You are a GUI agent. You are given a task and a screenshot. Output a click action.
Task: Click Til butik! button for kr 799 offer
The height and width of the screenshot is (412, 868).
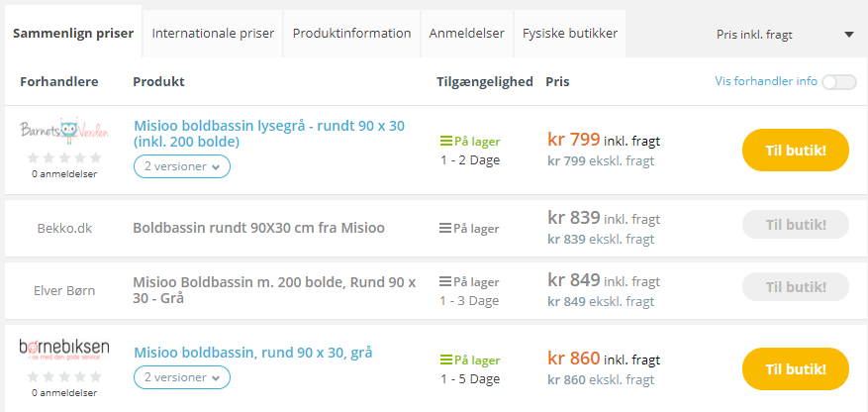tap(796, 151)
